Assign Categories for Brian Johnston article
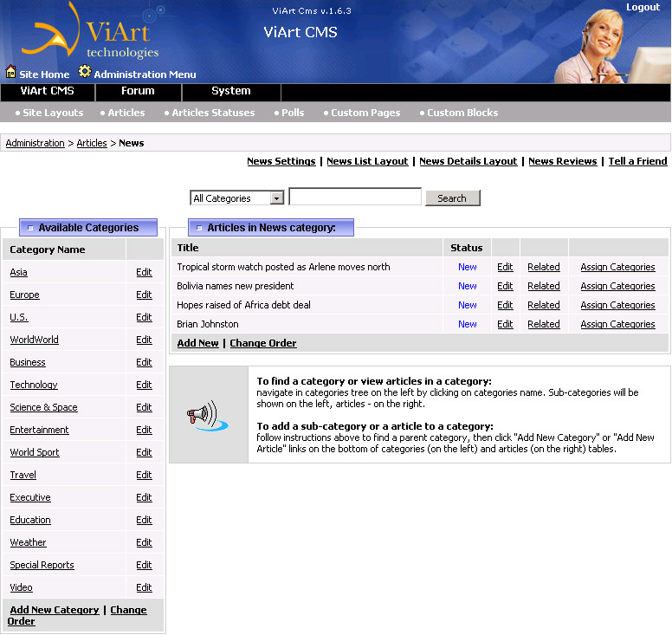Viewport: 672px width, 635px height. coord(617,324)
